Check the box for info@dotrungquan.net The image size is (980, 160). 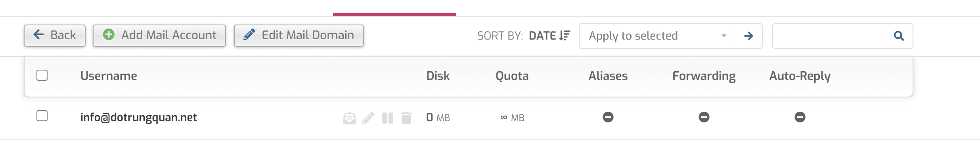pos(42,116)
